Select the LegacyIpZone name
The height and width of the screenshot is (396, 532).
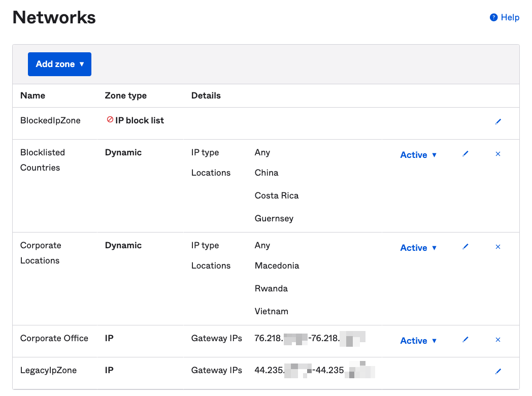click(49, 370)
